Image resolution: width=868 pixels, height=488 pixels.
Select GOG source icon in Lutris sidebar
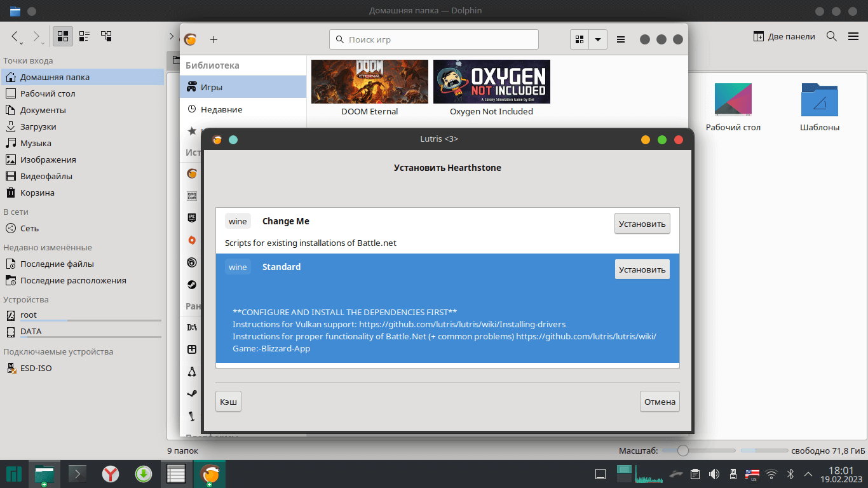click(192, 196)
